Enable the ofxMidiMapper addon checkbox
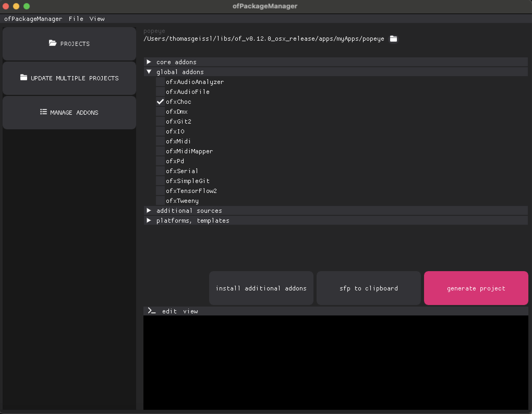The width and height of the screenshot is (532, 414). coord(160,151)
